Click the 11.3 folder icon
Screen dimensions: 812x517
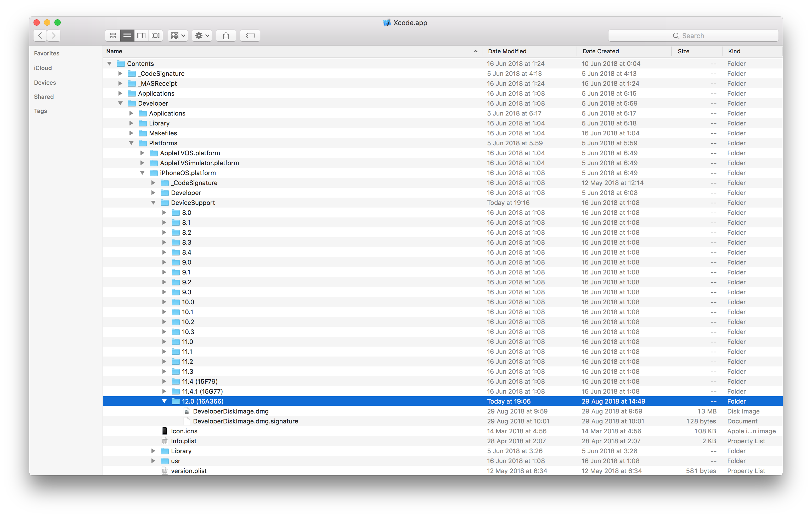coord(176,371)
